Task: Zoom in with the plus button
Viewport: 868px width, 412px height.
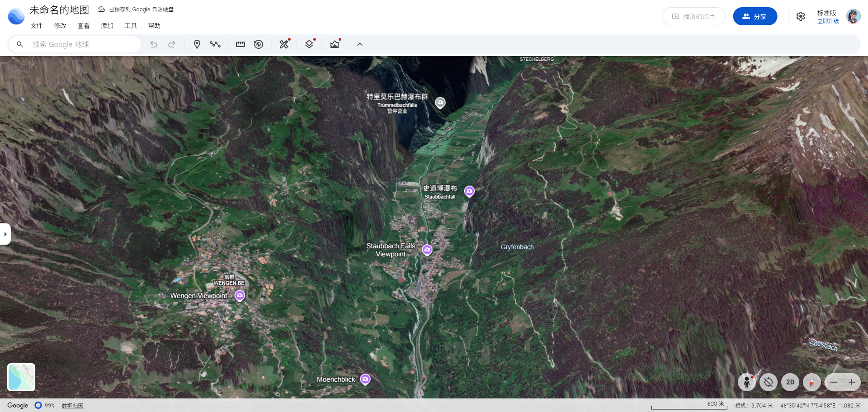Action: (851, 382)
